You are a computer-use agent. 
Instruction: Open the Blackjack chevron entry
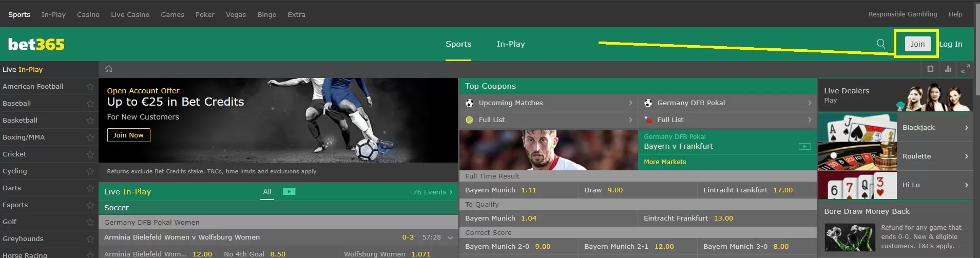[x=935, y=127]
